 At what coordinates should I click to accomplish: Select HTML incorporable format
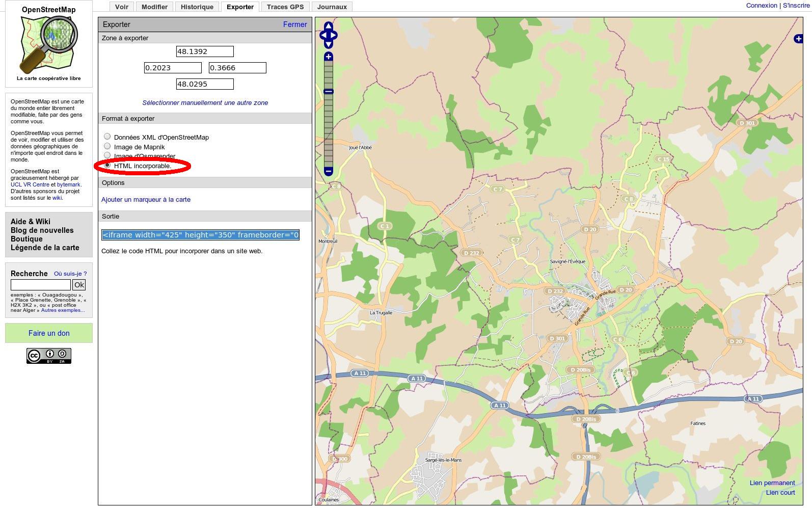point(107,165)
